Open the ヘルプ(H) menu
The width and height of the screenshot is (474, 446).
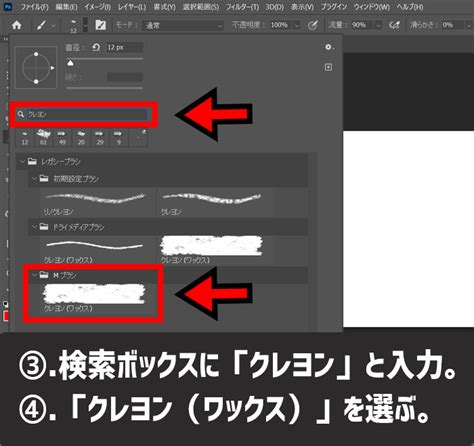410,7
